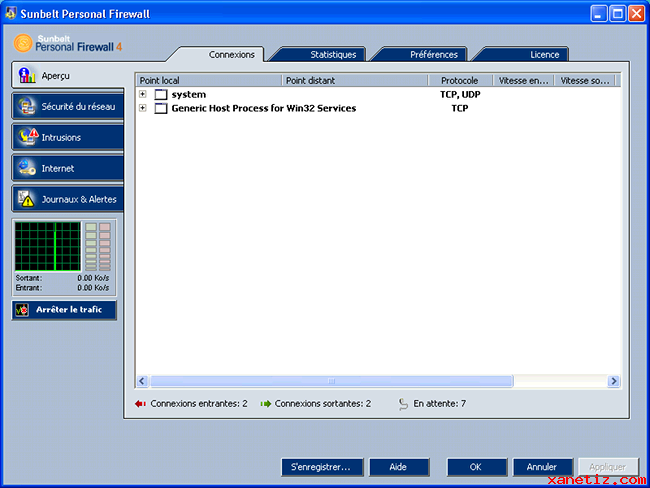Click the En attente listening icon
650x488 pixels.
coord(403,404)
